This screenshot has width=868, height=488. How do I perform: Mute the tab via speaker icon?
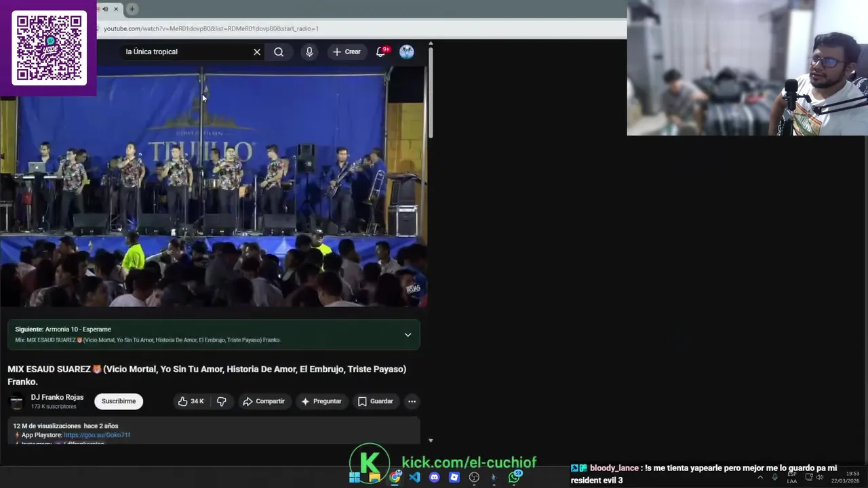coord(105,9)
